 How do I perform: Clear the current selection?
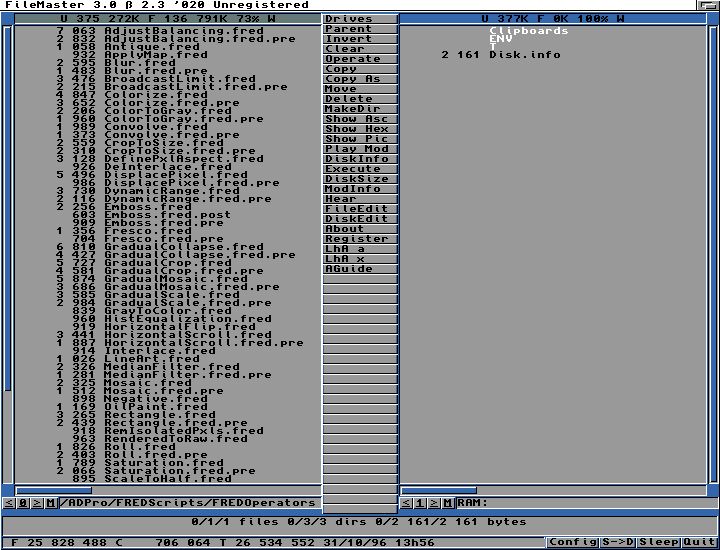point(360,49)
